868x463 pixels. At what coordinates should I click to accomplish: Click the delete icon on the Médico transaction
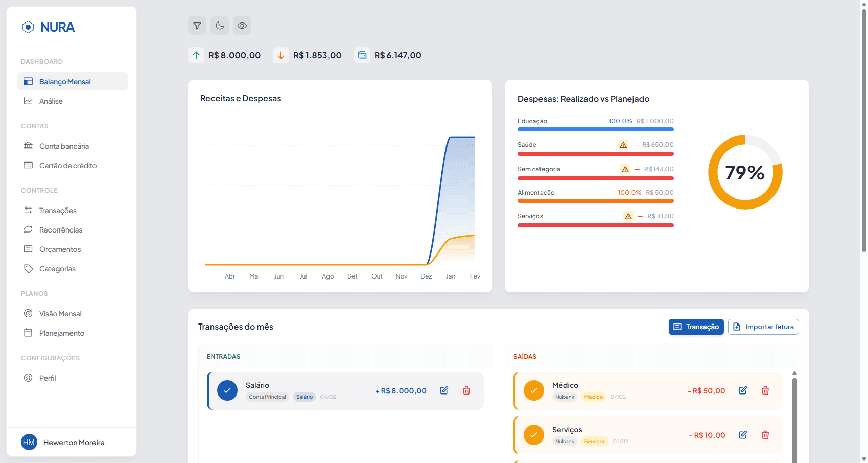point(765,390)
